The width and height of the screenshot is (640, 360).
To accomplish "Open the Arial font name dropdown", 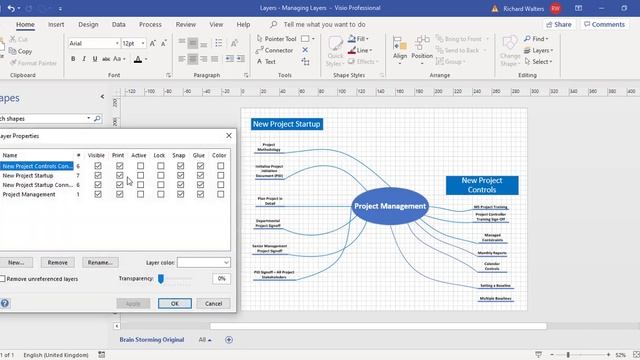I will (117, 43).
